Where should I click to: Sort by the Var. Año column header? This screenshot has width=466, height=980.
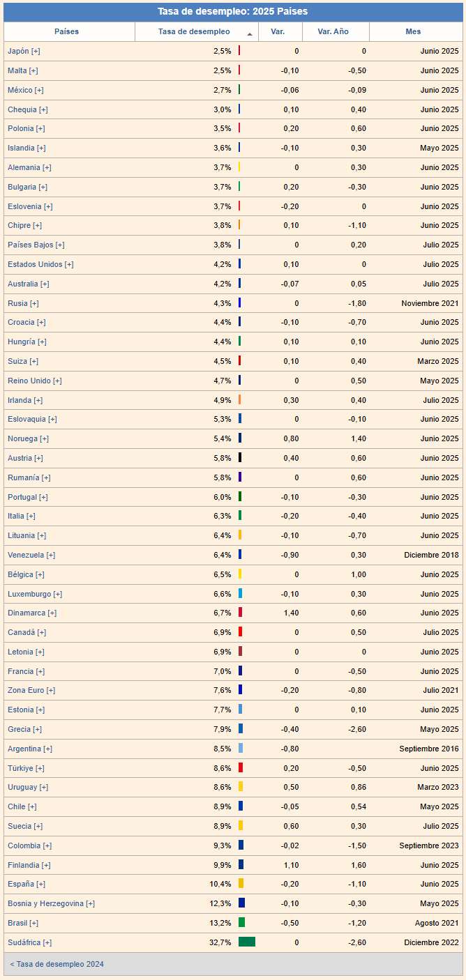pyautogui.click(x=333, y=32)
